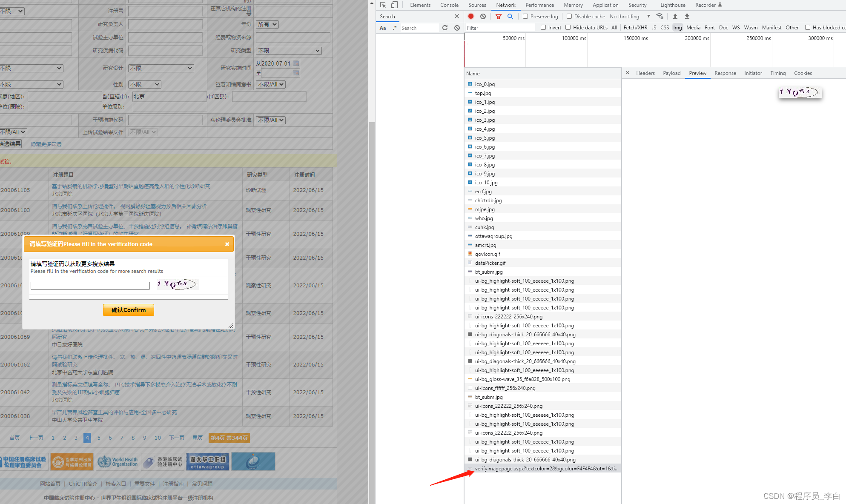846x504 pixels.
Task: Focus the verification code input field
Action: click(90, 286)
